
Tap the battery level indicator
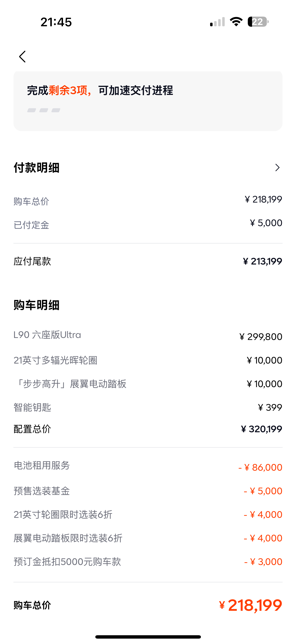258,22
